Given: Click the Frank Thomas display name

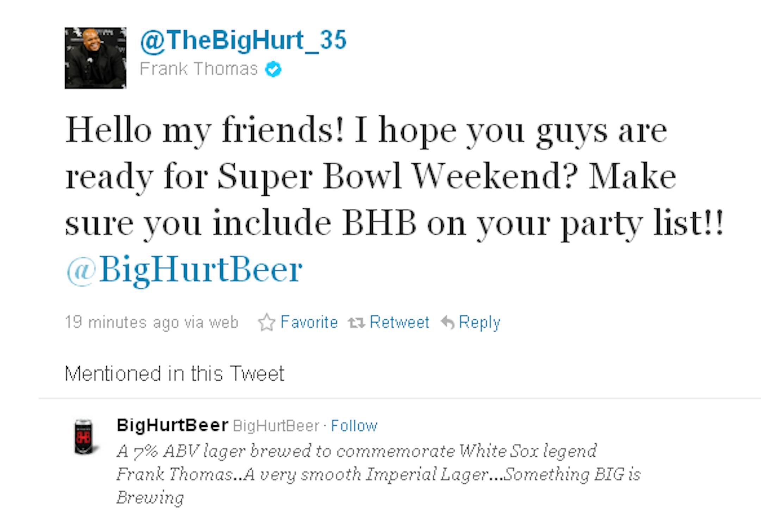Looking at the screenshot, I should click(199, 69).
